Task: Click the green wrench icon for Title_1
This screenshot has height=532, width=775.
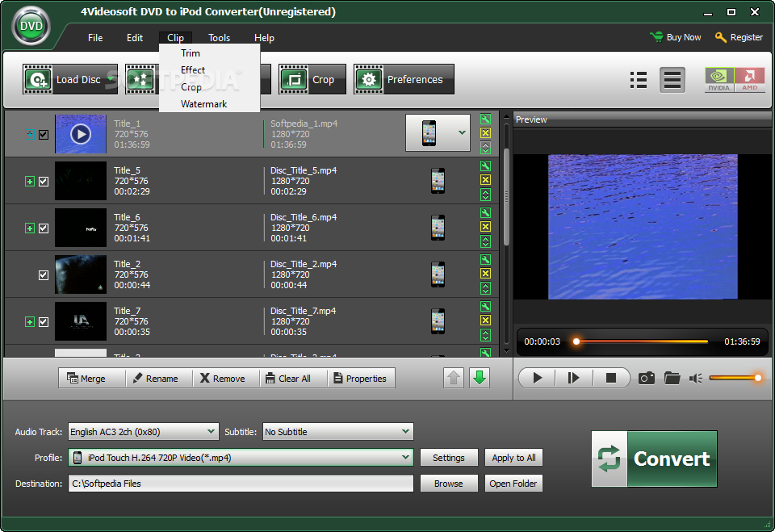Action: coord(485,119)
